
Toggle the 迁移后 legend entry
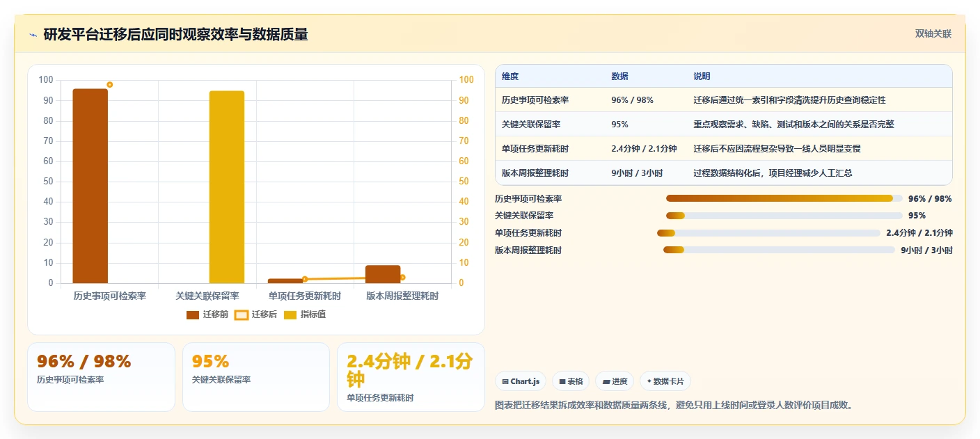click(255, 314)
